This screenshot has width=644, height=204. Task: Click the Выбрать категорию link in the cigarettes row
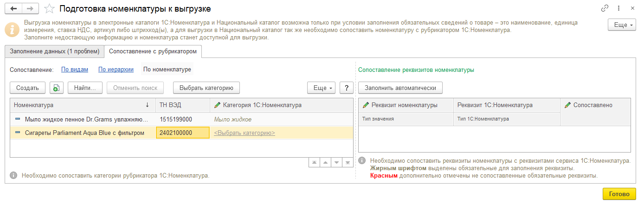[x=244, y=133]
